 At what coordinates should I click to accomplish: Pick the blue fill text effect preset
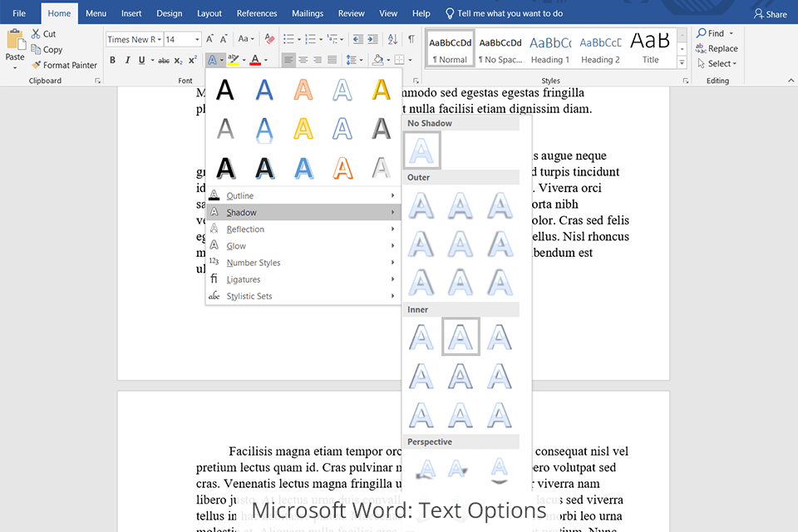tap(264, 90)
